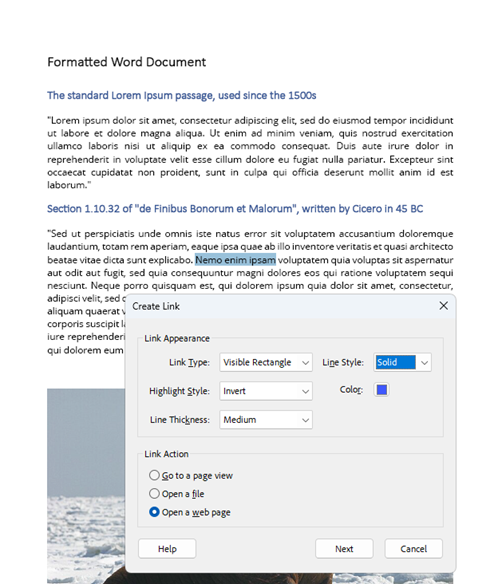Click the Link Action group label
This screenshot has width=498, height=584.
click(166, 454)
